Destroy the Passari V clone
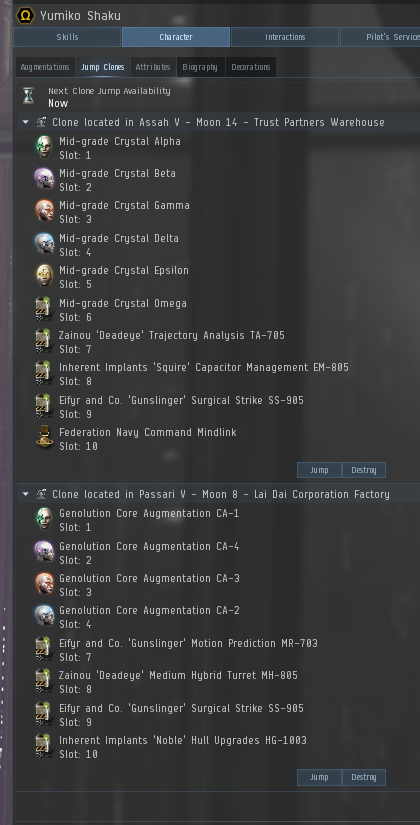Image resolution: width=420 pixels, height=825 pixels. pos(364,777)
